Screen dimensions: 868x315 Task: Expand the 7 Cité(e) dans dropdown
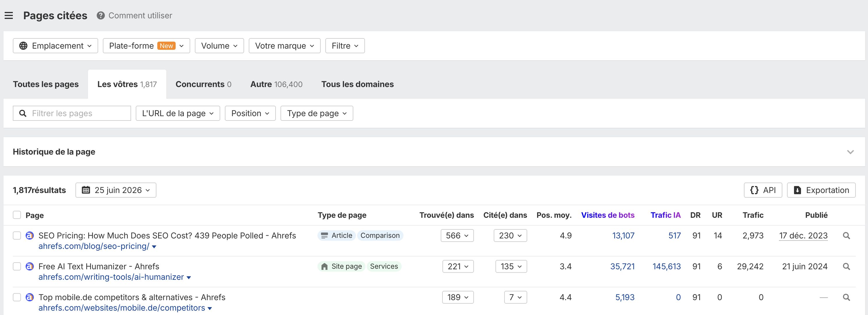click(x=516, y=298)
